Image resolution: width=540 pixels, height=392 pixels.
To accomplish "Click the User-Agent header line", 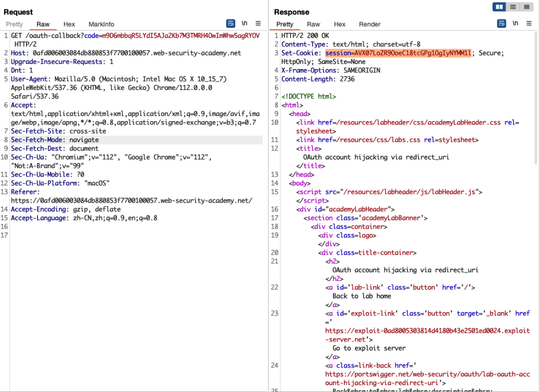I will 119,87.
